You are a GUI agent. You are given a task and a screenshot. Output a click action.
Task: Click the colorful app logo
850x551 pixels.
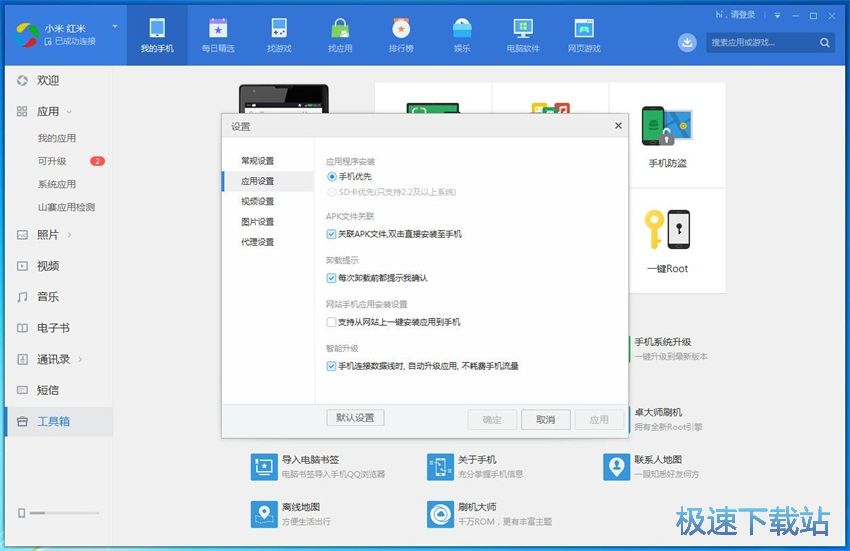(27, 35)
